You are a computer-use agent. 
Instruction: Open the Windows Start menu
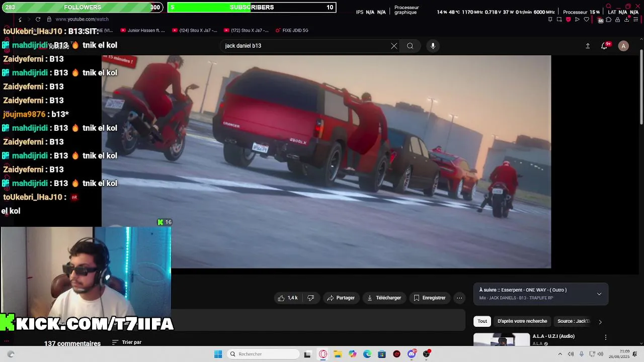coord(218,354)
